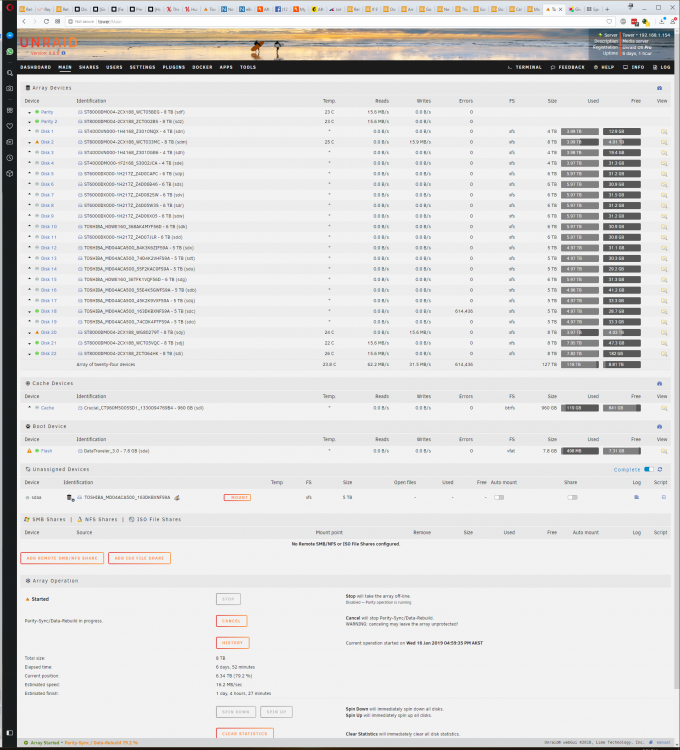
Task: Click the version info icon beside Unraid version
Action: tap(64, 53)
